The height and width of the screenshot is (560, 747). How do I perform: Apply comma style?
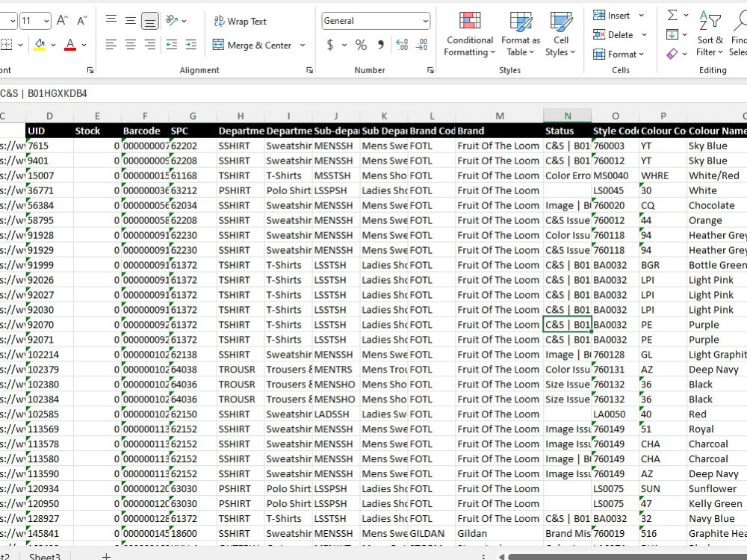point(381,46)
